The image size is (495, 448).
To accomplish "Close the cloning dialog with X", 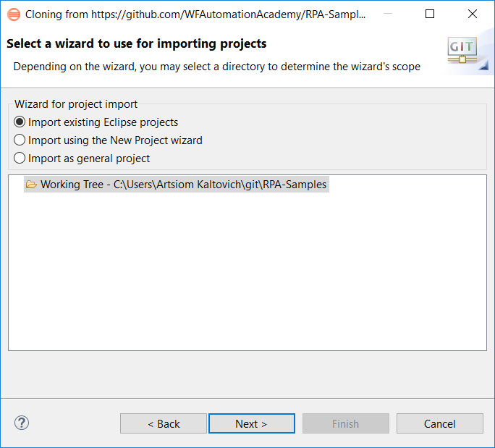I will pyautogui.click(x=473, y=14).
